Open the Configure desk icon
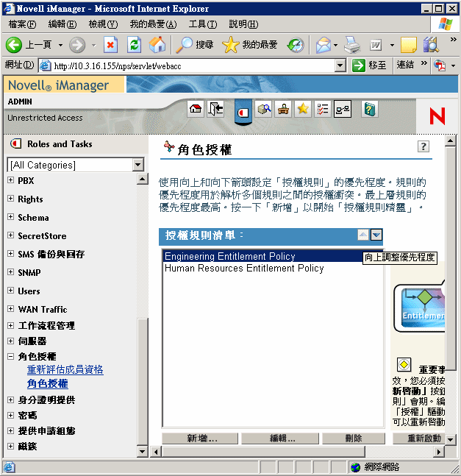Image resolution: width=461 pixels, height=476 pixels. coord(283,109)
